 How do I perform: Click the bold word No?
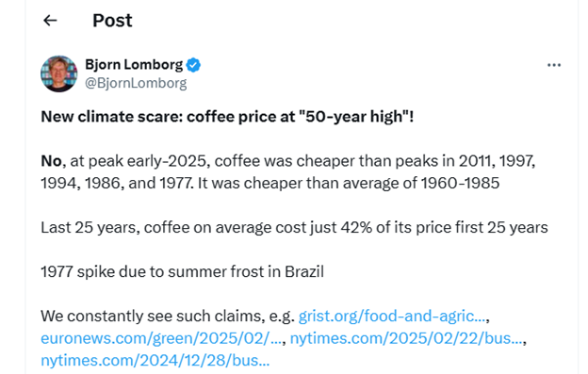[x=51, y=161]
